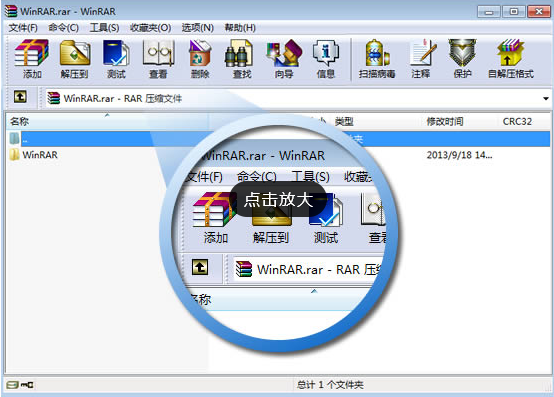Open the 工具(S) menu

pyautogui.click(x=104, y=28)
